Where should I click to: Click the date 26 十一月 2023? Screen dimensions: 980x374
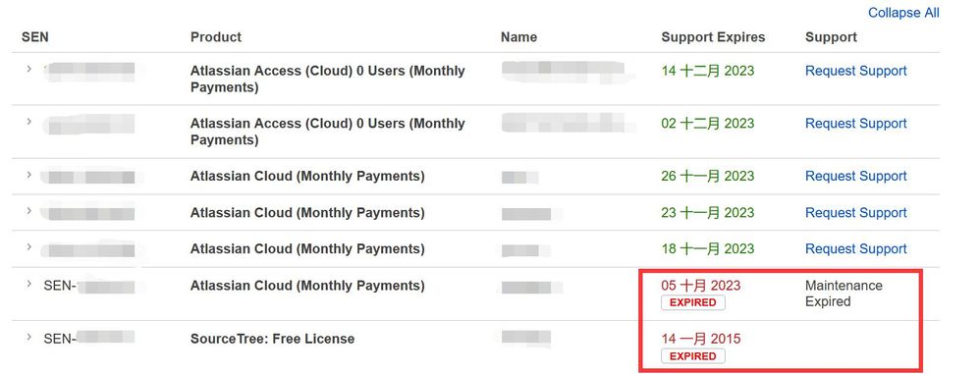tap(707, 176)
